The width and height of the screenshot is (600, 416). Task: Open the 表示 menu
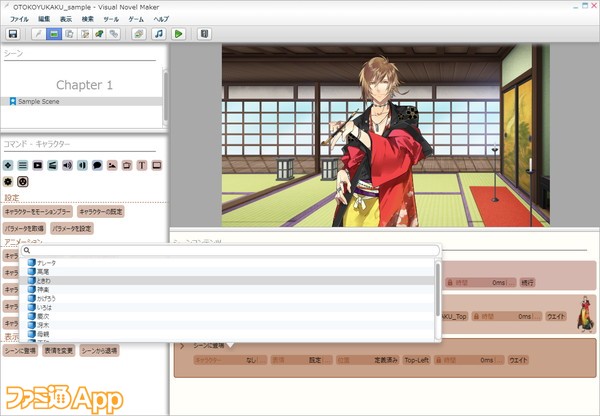point(66,19)
